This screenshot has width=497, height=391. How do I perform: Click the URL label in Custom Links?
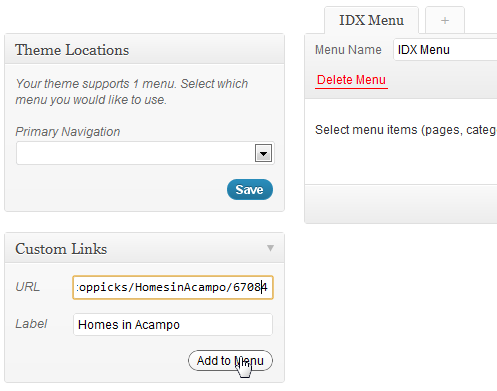tap(28, 287)
